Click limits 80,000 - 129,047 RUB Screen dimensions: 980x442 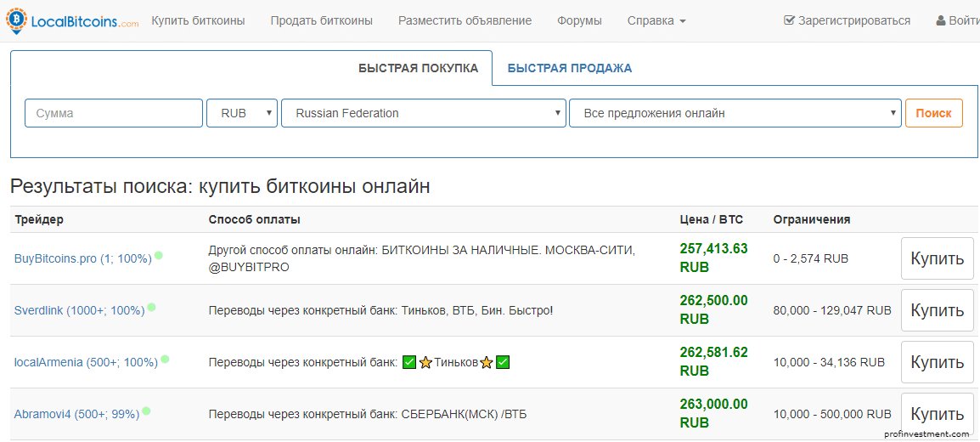[x=832, y=310]
